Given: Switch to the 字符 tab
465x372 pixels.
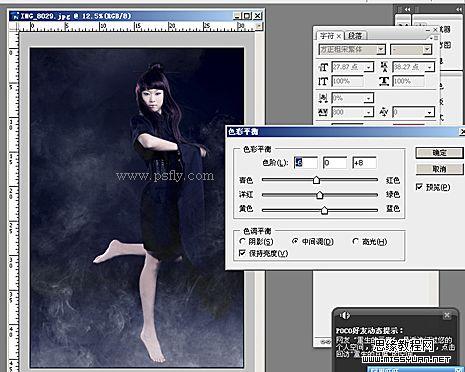Looking at the screenshot, I should (327, 36).
